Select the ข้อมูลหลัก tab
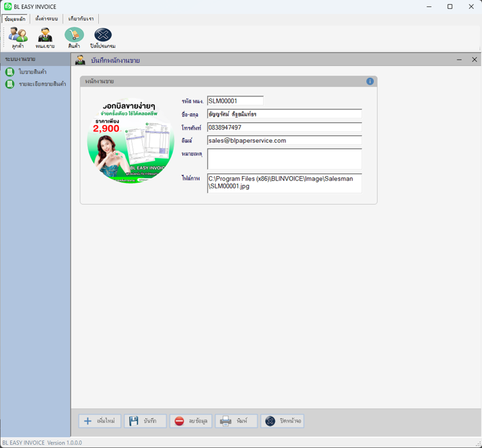 point(15,19)
